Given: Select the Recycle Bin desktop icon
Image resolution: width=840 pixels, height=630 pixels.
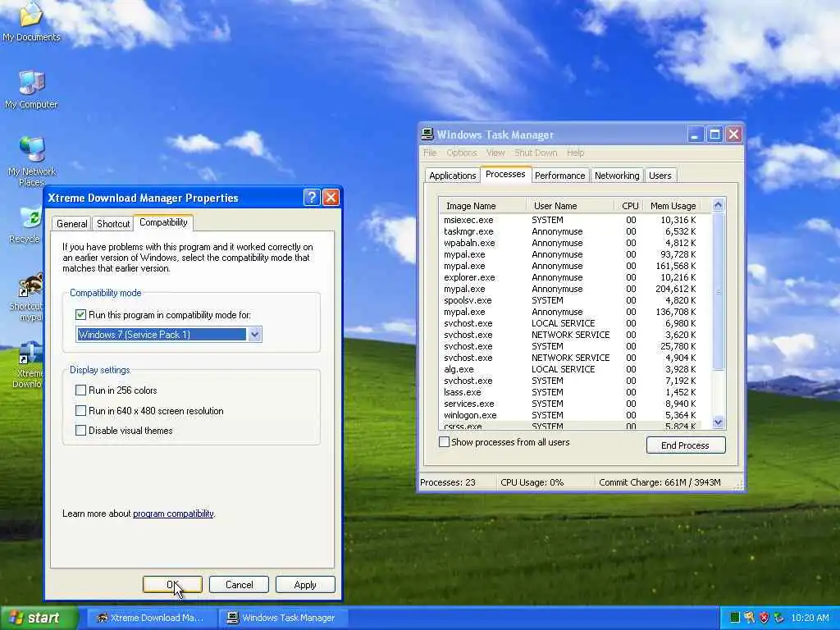Looking at the screenshot, I should point(27,225).
